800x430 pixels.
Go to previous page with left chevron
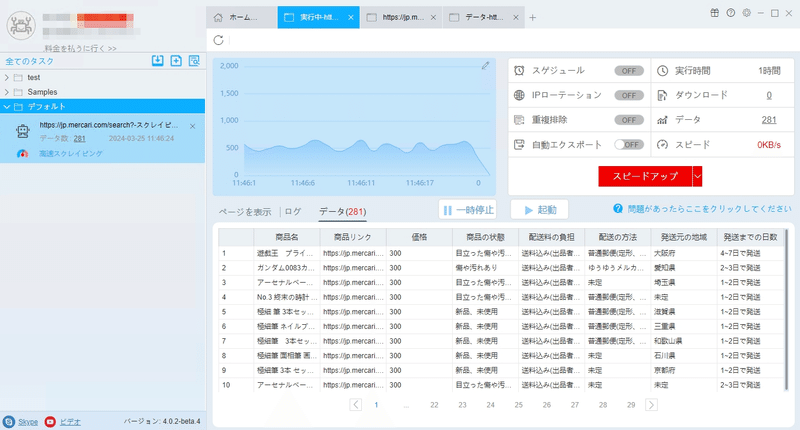pos(356,404)
